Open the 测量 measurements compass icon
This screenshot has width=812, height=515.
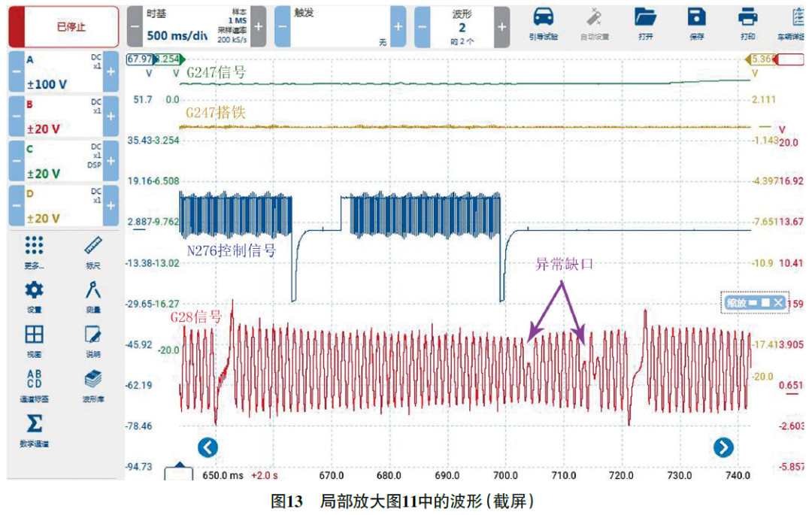(93, 296)
